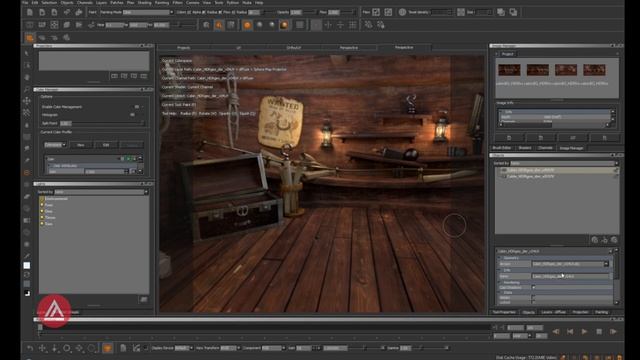
Task: Click the last icon below Projection preview
Action: [144, 76]
